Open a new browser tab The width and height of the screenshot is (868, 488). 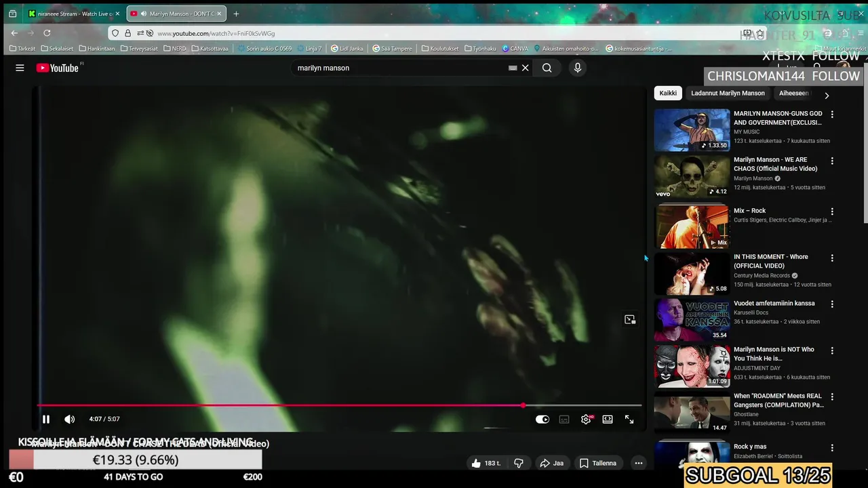click(236, 14)
